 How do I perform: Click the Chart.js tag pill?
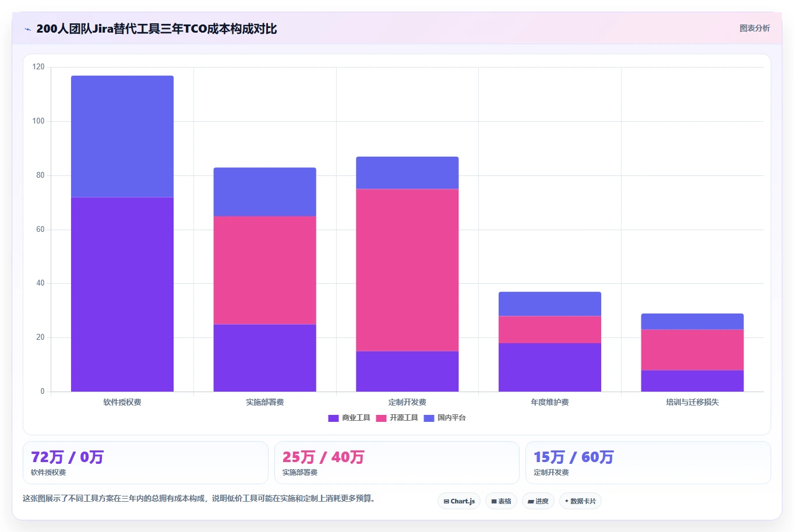[x=459, y=501]
